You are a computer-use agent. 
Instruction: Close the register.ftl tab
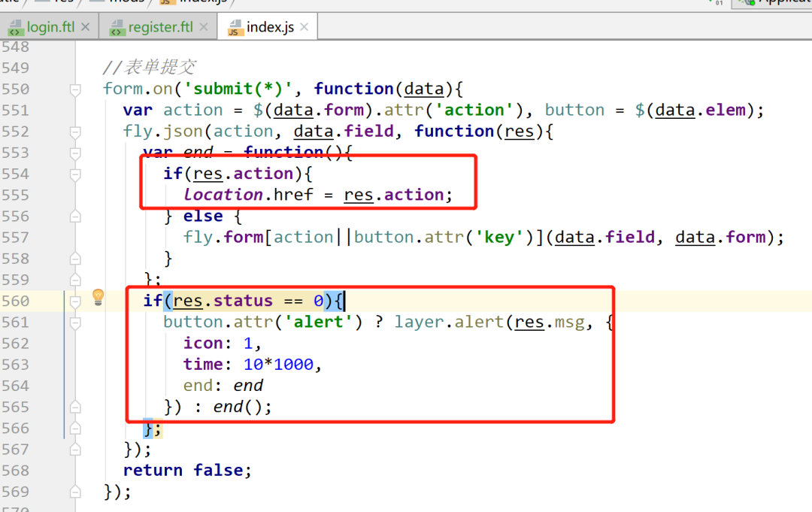pyautogui.click(x=204, y=27)
